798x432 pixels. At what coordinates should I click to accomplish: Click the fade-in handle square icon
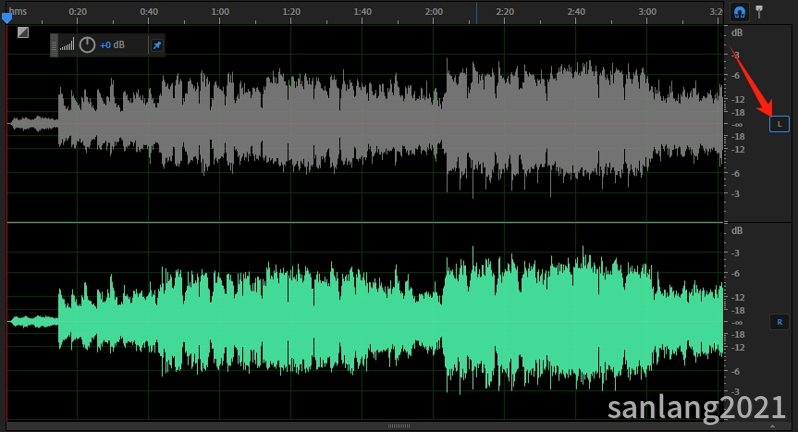(x=23, y=32)
